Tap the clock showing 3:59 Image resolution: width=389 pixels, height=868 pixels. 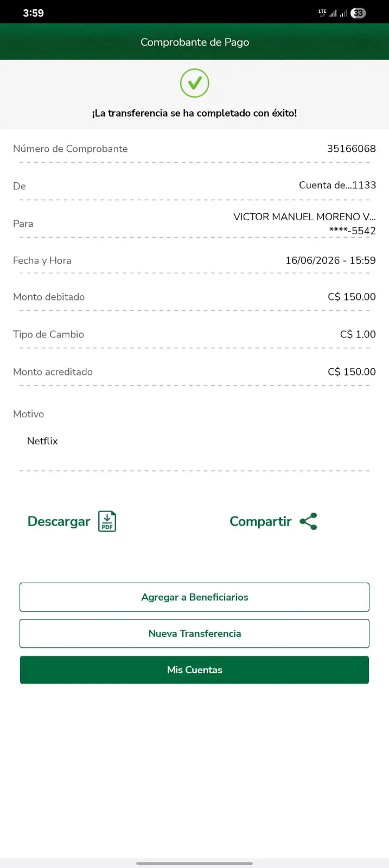click(x=33, y=13)
